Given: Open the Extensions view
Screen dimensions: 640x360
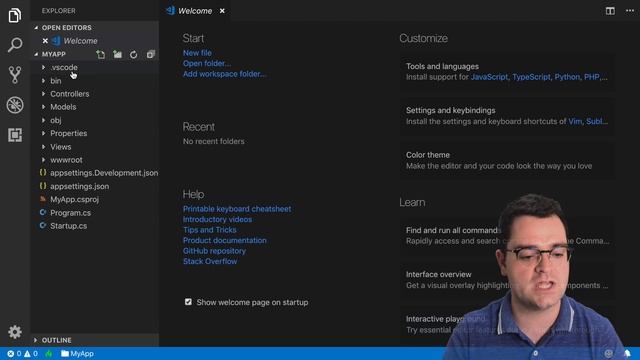Looking at the screenshot, I should pos(15,135).
